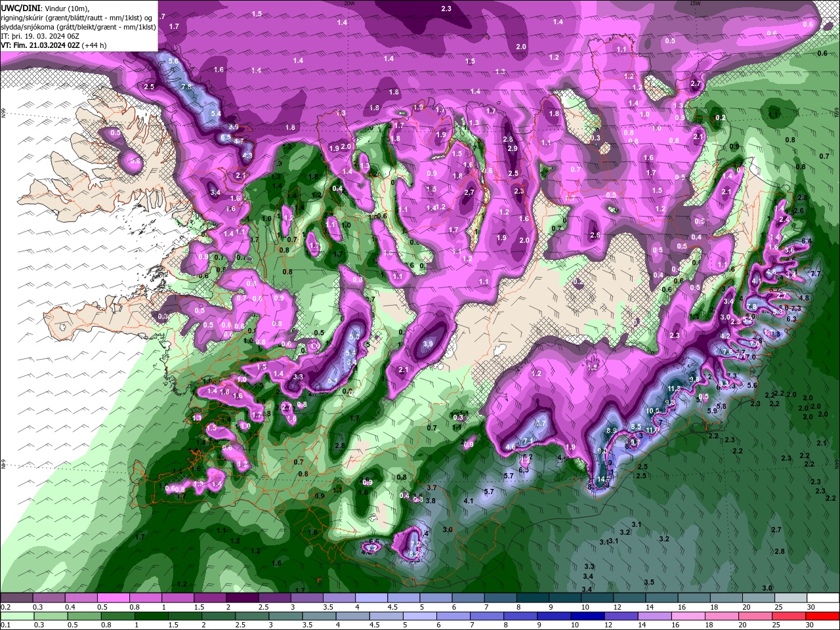The width and height of the screenshot is (840, 630).
Task: Click the 3.6 value near the east coast
Action: tap(789, 250)
